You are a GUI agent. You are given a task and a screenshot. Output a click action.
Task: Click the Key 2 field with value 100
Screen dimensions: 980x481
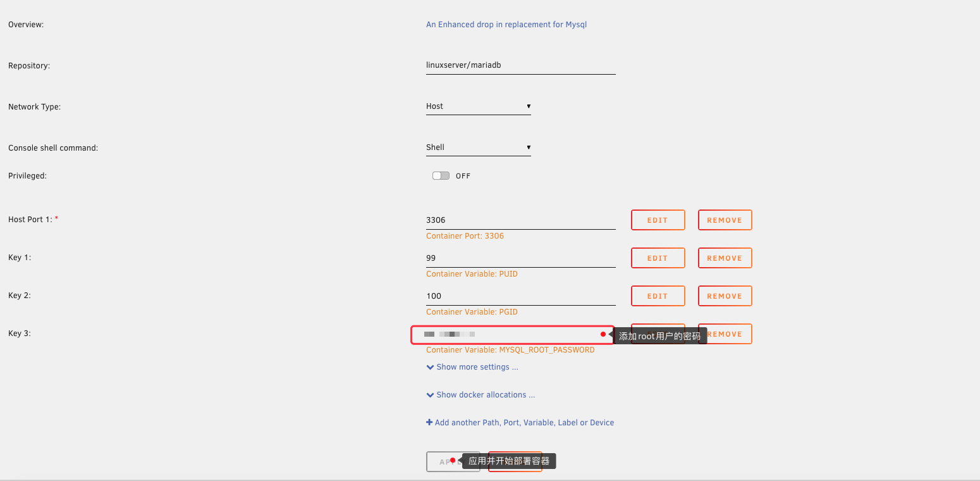coord(521,296)
